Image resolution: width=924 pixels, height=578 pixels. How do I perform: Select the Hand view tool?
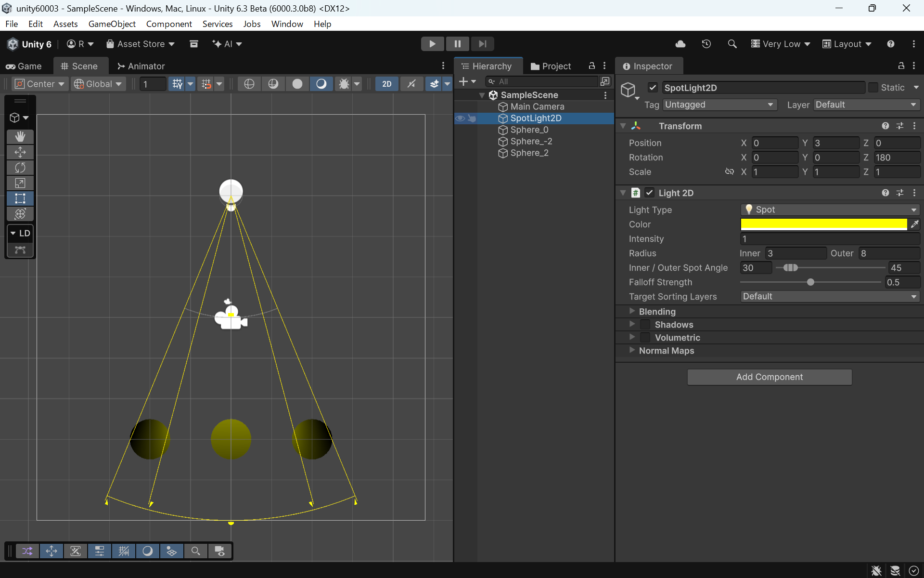tap(20, 137)
